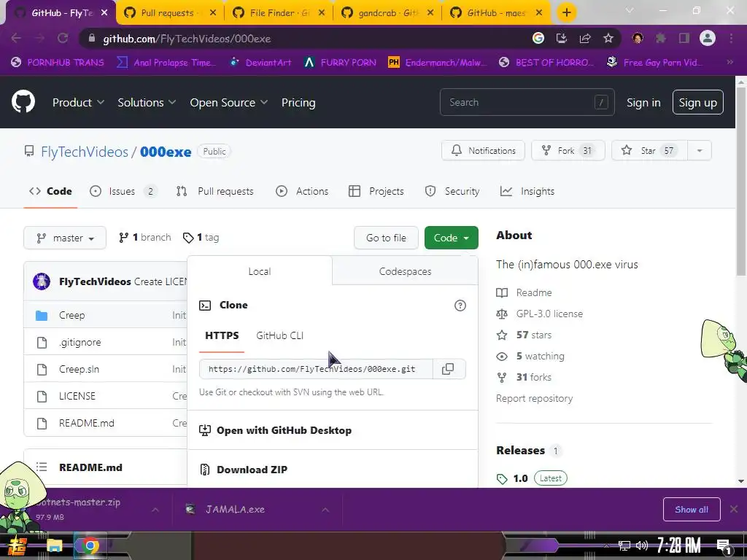
Task: Collapse the green Code dropdown button
Action: 451,238
